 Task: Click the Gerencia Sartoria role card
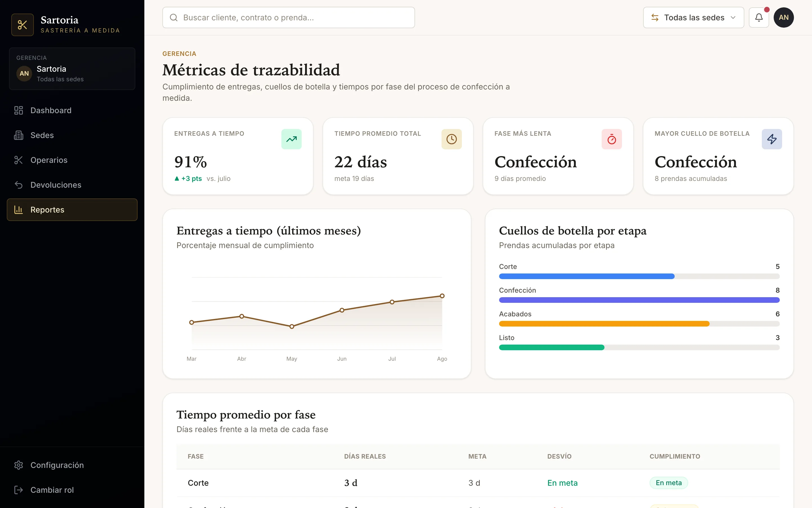pos(72,69)
